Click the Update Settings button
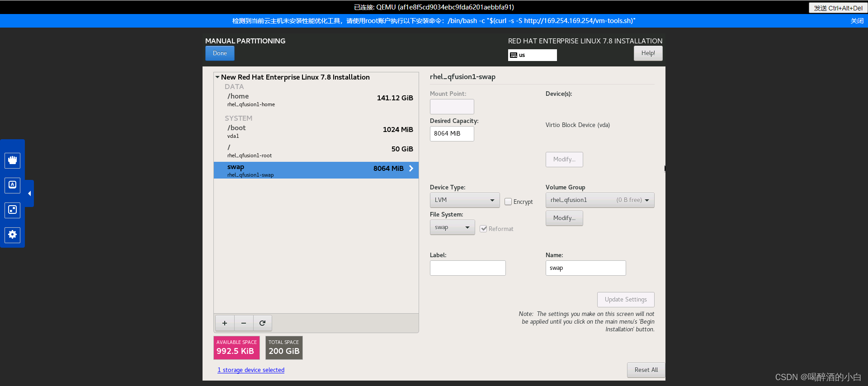The width and height of the screenshot is (868, 386). pos(626,300)
